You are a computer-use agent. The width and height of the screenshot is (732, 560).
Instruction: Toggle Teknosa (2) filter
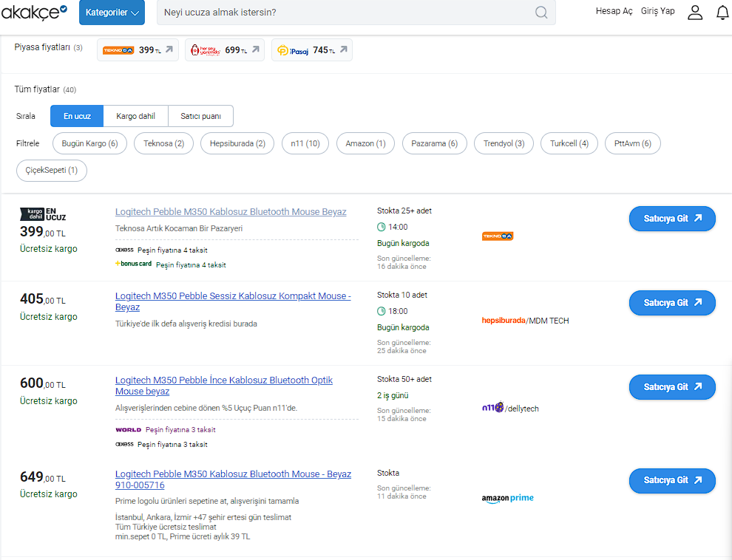164,143
